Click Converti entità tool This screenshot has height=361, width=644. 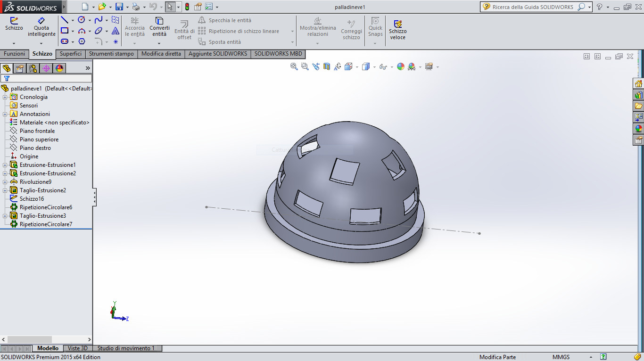[159, 27]
